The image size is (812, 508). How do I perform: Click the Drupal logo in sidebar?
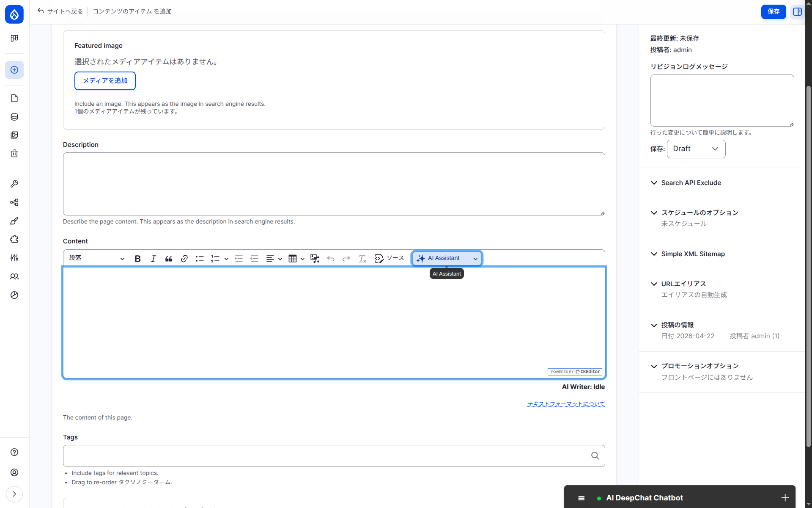tap(14, 14)
